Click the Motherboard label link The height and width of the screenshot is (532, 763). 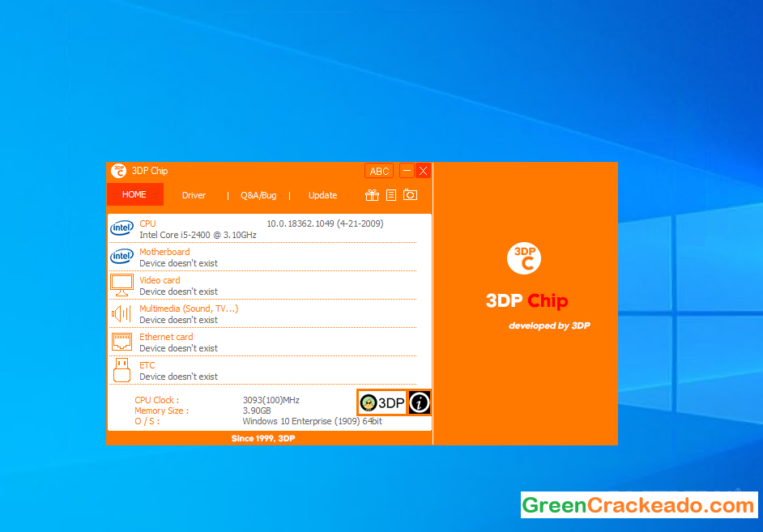coord(164,252)
